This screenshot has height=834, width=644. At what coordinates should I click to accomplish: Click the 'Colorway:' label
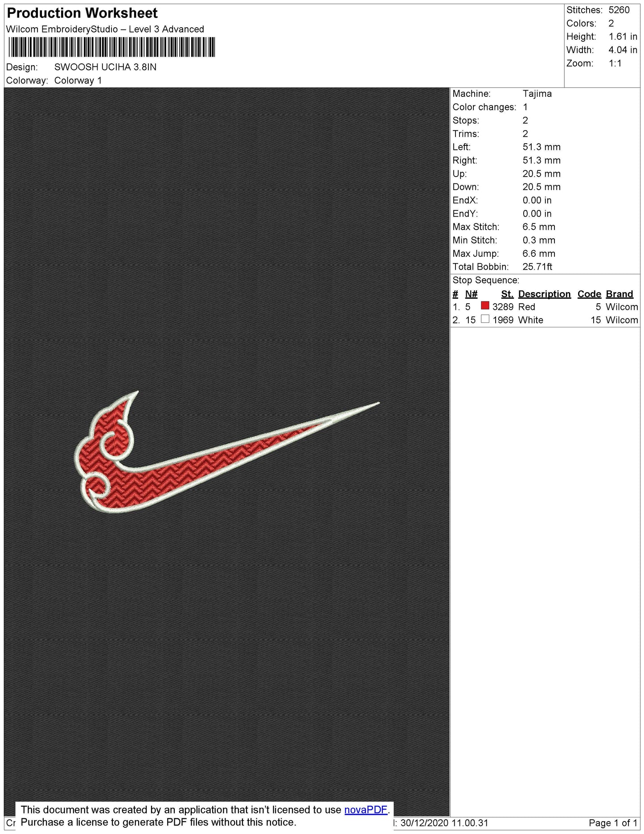click(x=27, y=80)
